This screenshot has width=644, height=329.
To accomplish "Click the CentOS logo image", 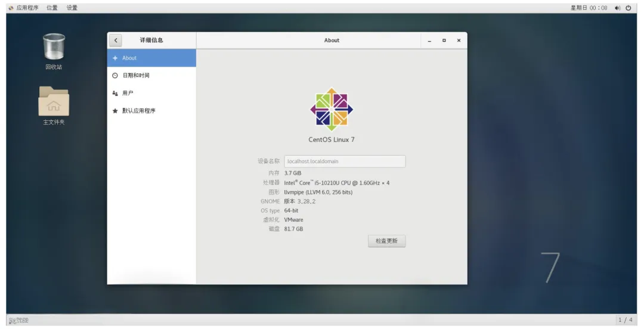I will pos(332,109).
